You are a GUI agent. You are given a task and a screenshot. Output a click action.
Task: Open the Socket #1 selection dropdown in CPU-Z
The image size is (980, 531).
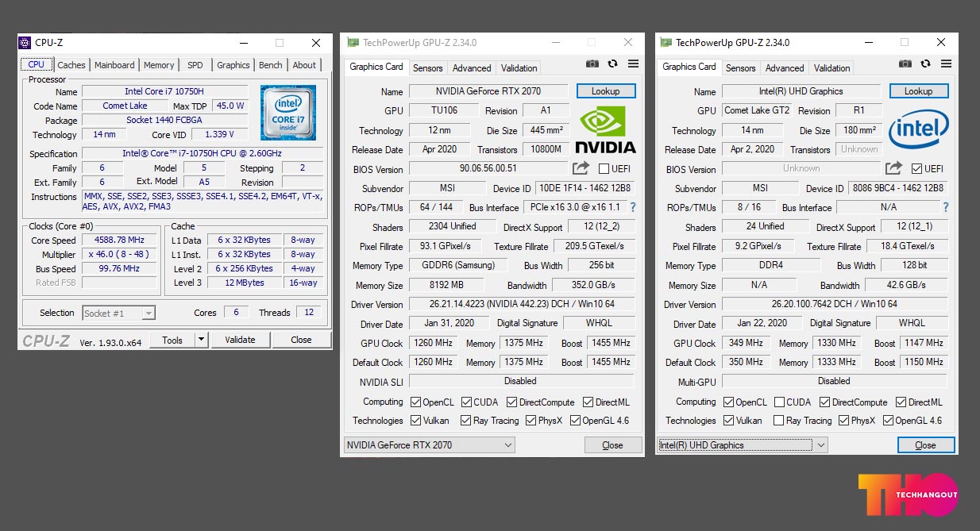(x=119, y=314)
